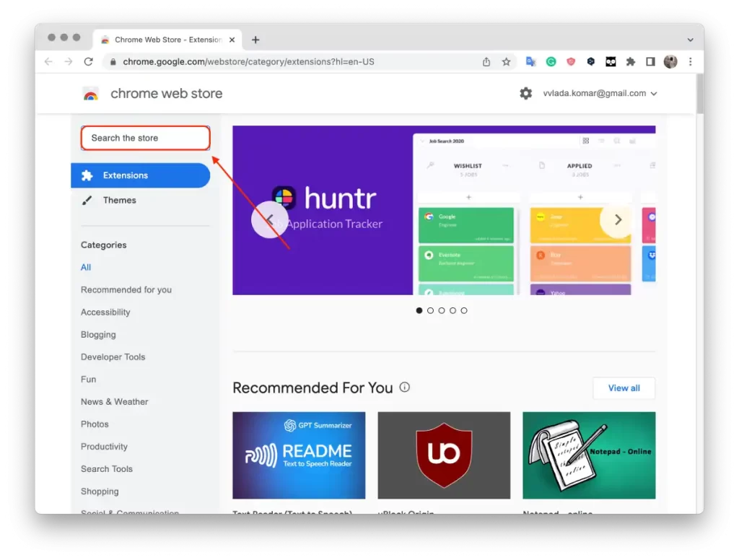
Task: Open the Search Tools category
Action: coord(107,469)
